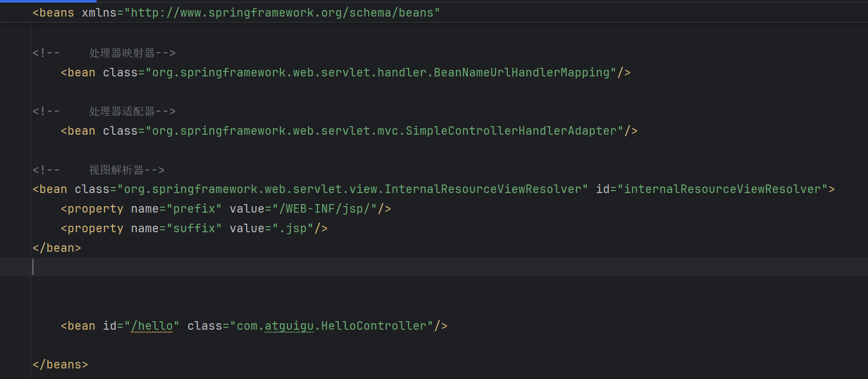Image resolution: width=868 pixels, height=379 pixels.
Task: Click the xmlns attribute name
Action: 99,13
